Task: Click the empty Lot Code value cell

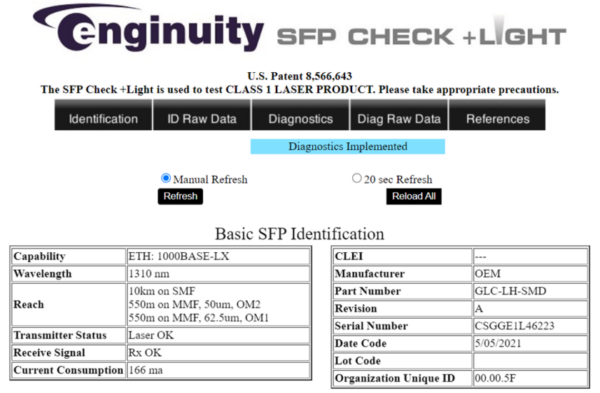Action: (530, 361)
